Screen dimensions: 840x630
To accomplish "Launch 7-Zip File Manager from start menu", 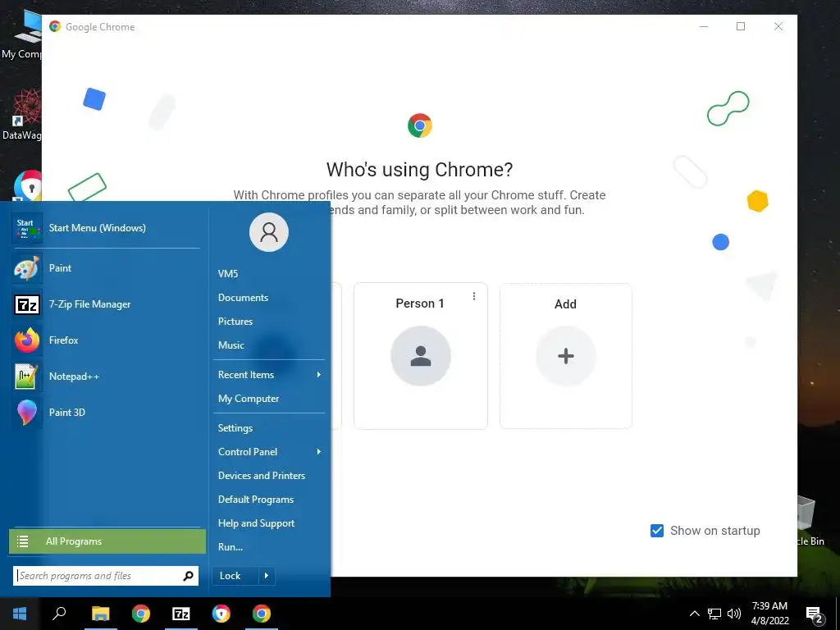I will pyautogui.click(x=106, y=304).
